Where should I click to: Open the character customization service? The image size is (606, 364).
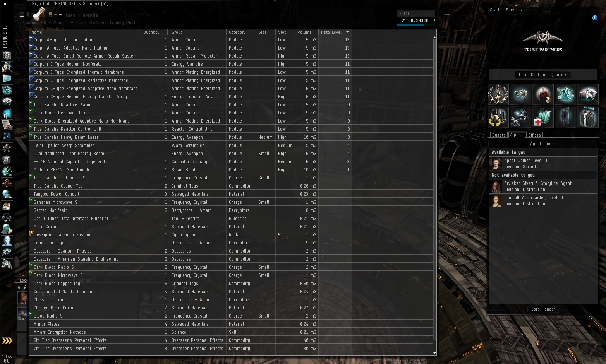click(565, 117)
